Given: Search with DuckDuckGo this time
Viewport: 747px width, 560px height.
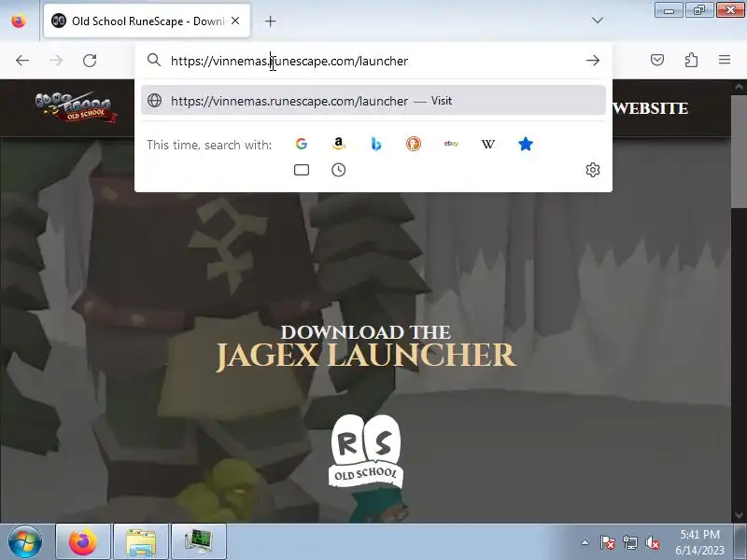Looking at the screenshot, I should click(414, 144).
